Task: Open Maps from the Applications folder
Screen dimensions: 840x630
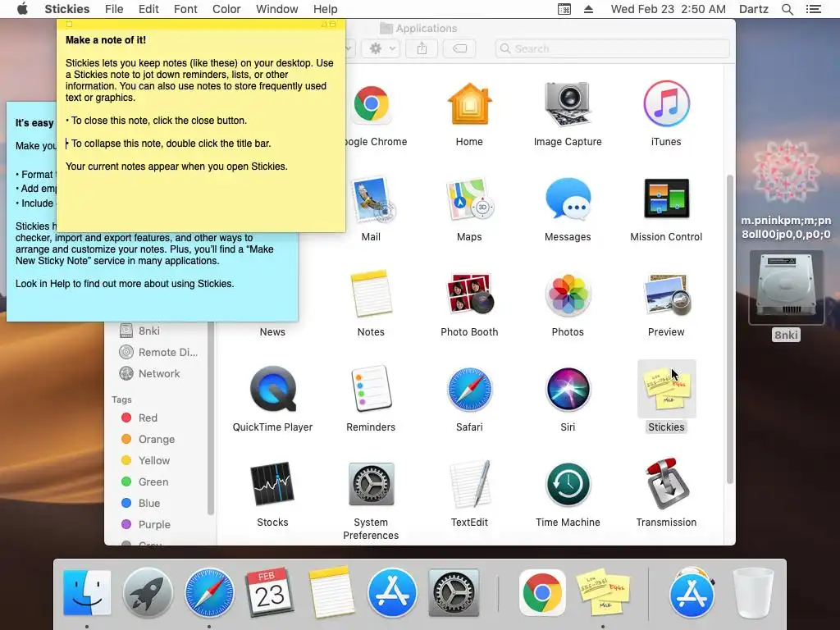Action: pyautogui.click(x=469, y=199)
